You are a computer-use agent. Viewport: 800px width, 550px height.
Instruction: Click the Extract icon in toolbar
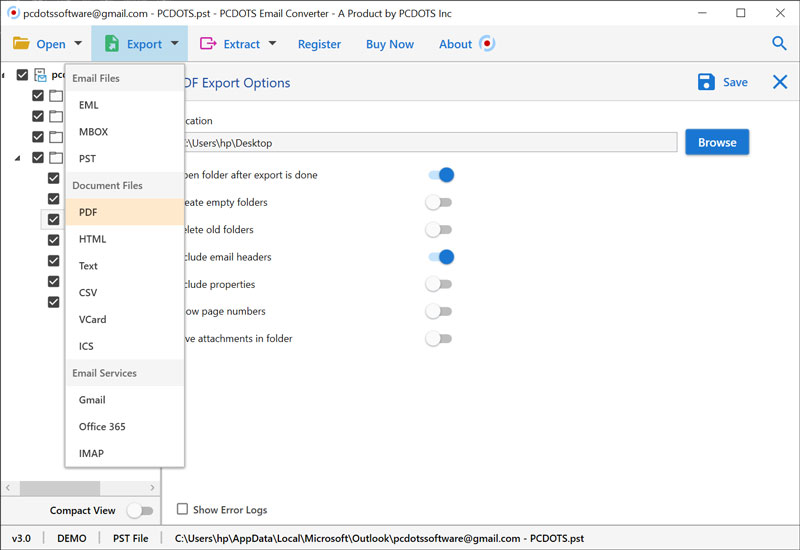point(208,43)
